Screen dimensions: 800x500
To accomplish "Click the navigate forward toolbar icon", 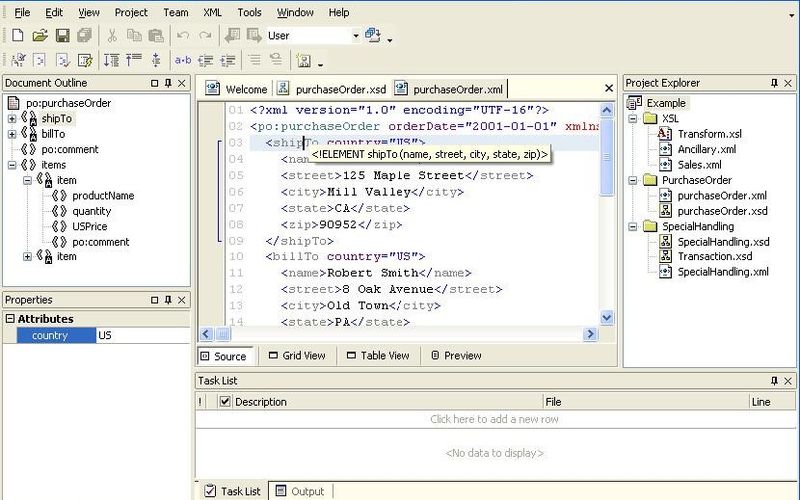I will click(254, 35).
